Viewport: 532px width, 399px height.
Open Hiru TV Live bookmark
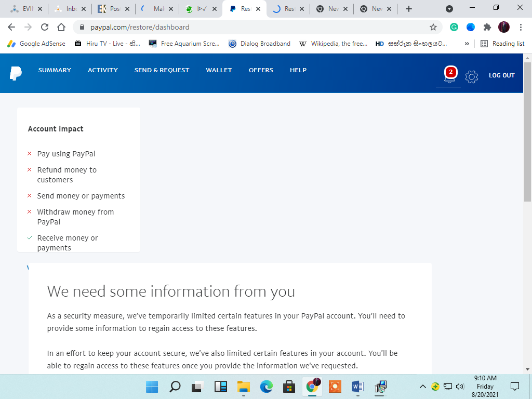[107, 44]
